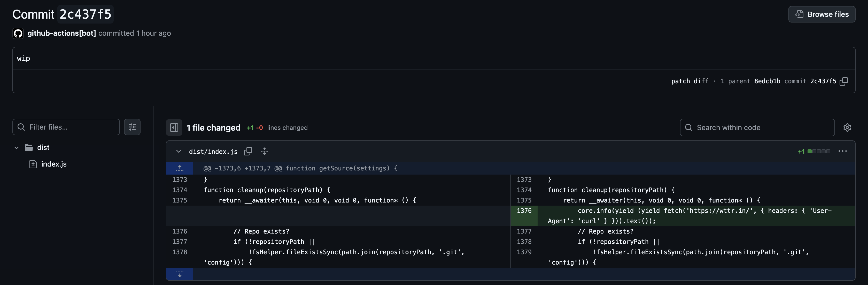The width and height of the screenshot is (868, 285).
Task: Open the patch link
Action: (x=680, y=81)
